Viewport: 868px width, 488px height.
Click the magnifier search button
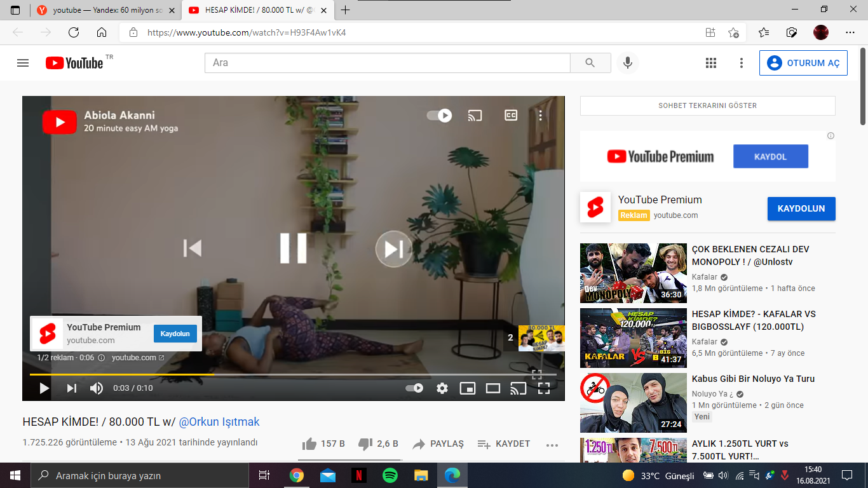590,63
